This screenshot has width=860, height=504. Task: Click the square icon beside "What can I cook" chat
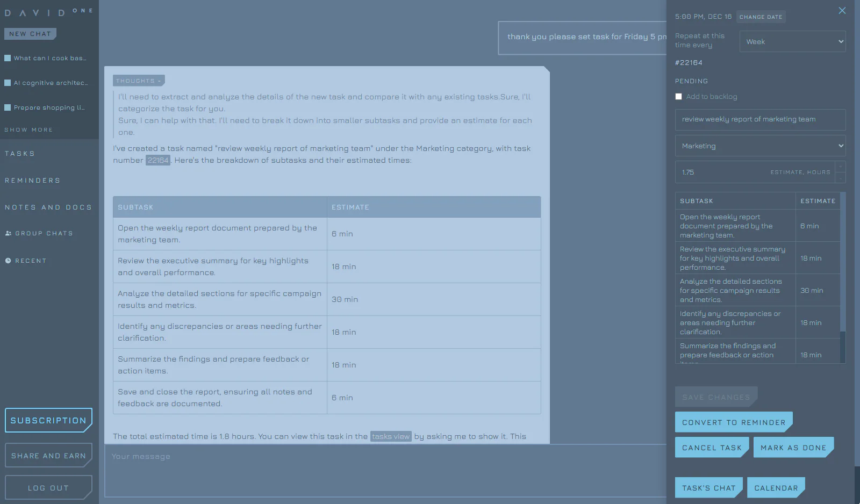8,57
